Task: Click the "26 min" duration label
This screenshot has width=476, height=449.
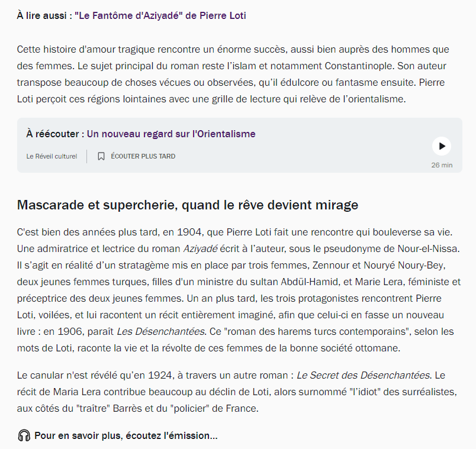Action: [442, 165]
